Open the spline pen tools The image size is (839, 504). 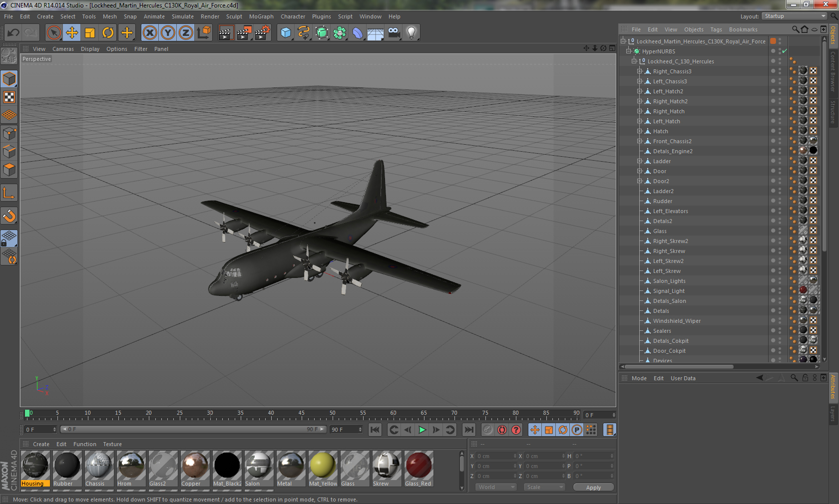pyautogui.click(x=304, y=33)
